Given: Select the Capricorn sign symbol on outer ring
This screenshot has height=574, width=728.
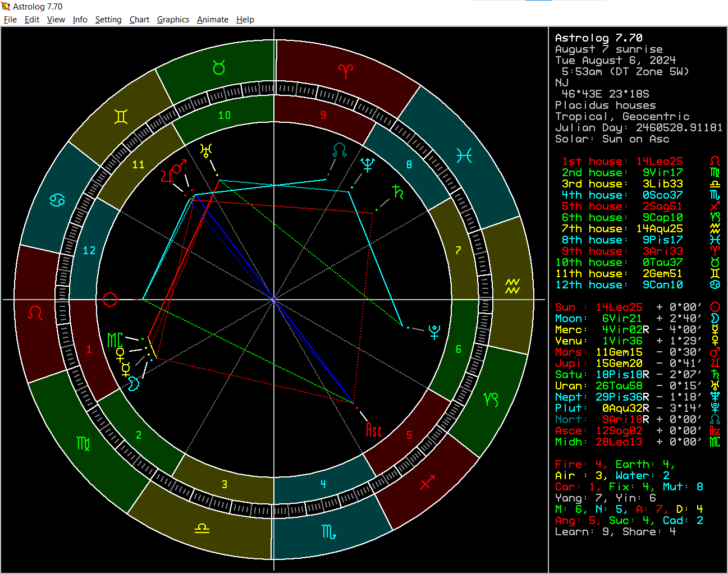Looking at the screenshot, I should point(491,399).
